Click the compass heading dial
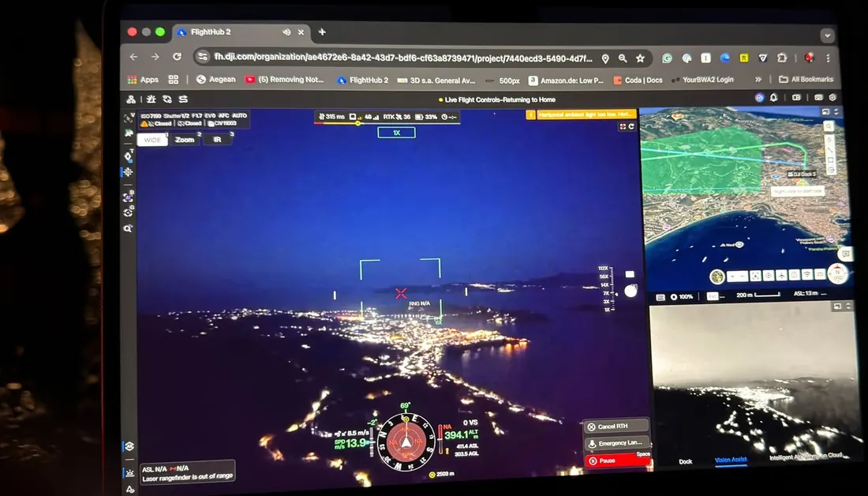This screenshot has height=496, width=868. 406,442
